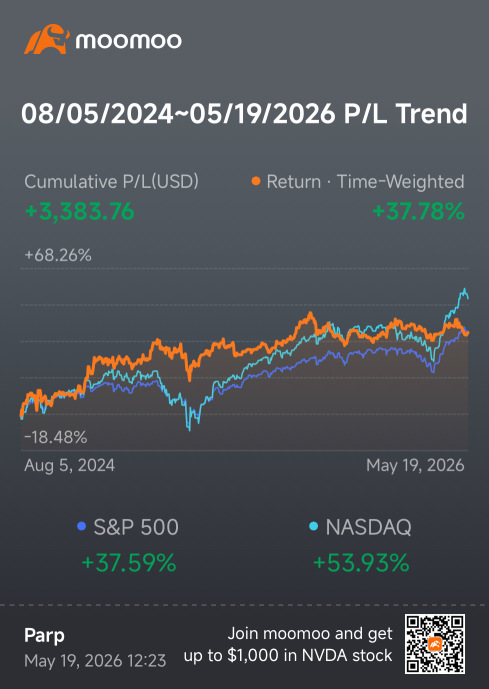Open the Parp username profile
This screenshot has height=689, width=489.
[44, 635]
